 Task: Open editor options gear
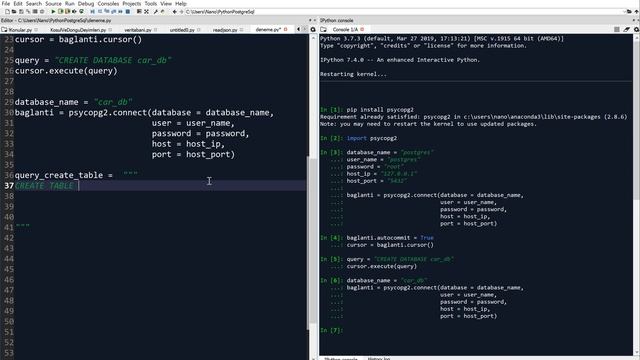pos(313,29)
